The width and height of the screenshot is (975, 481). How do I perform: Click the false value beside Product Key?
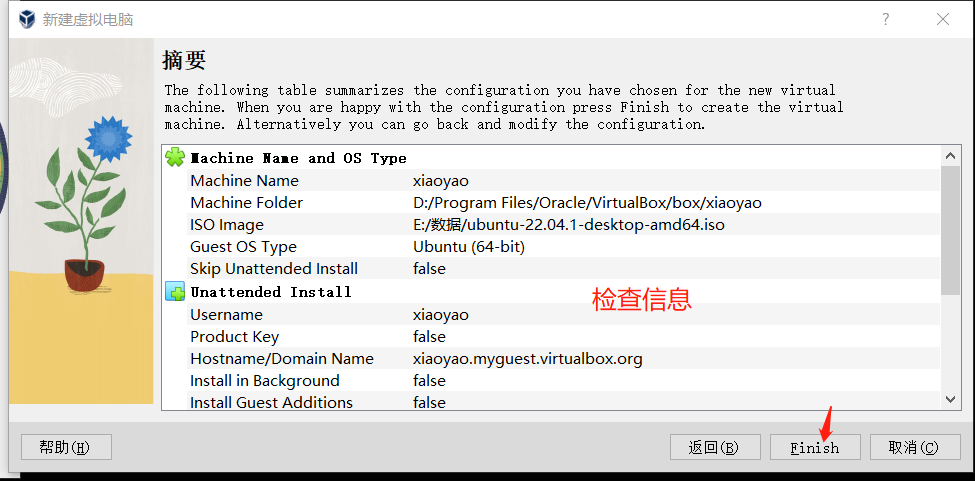pos(429,337)
